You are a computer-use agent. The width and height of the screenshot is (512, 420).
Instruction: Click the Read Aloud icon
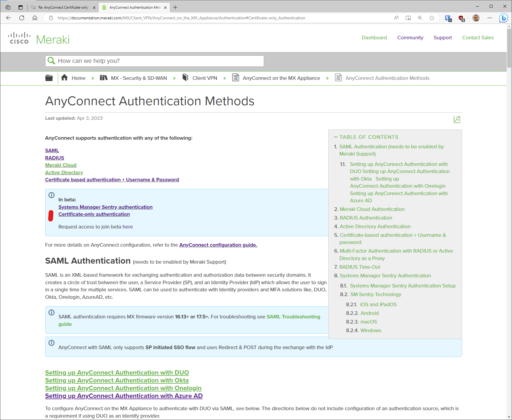pos(396,18)
